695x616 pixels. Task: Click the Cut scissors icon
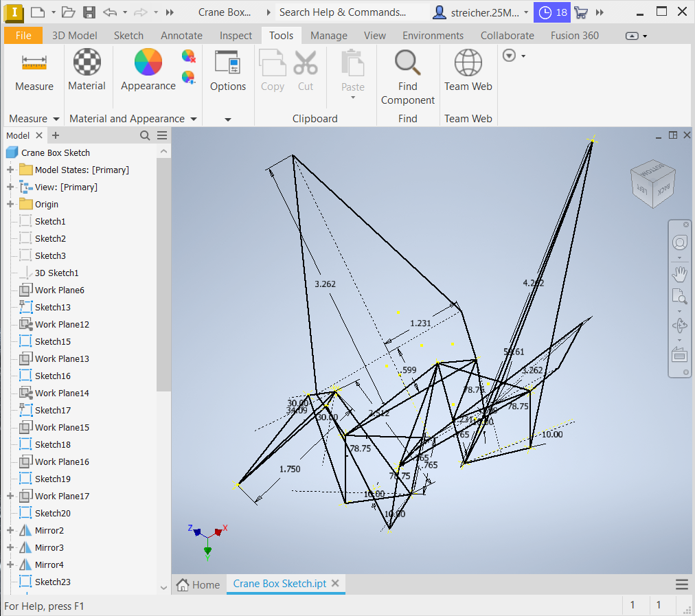point(306,62)
